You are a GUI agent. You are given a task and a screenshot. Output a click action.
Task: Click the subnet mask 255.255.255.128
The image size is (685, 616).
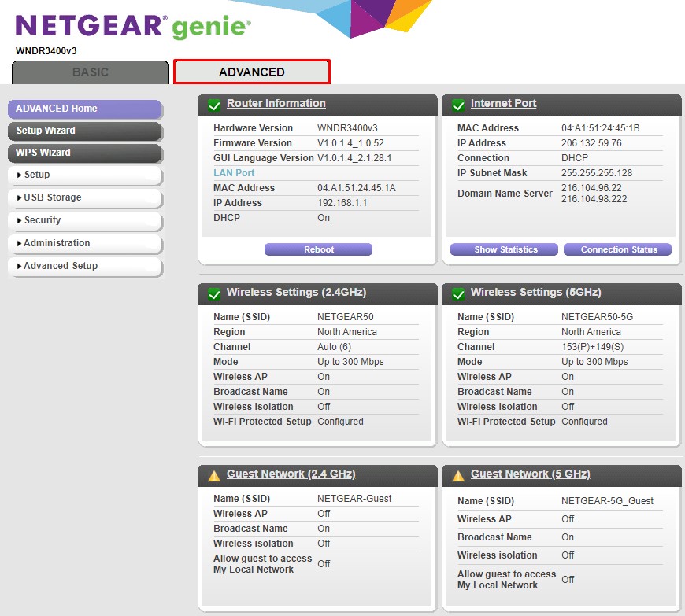click(x=597, y=173)
